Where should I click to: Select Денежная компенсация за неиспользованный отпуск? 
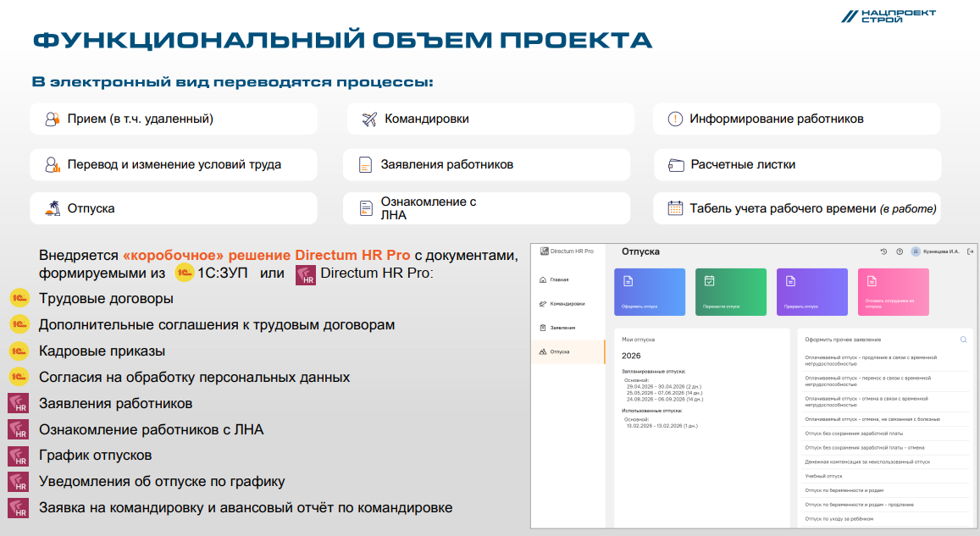point(866,462)
